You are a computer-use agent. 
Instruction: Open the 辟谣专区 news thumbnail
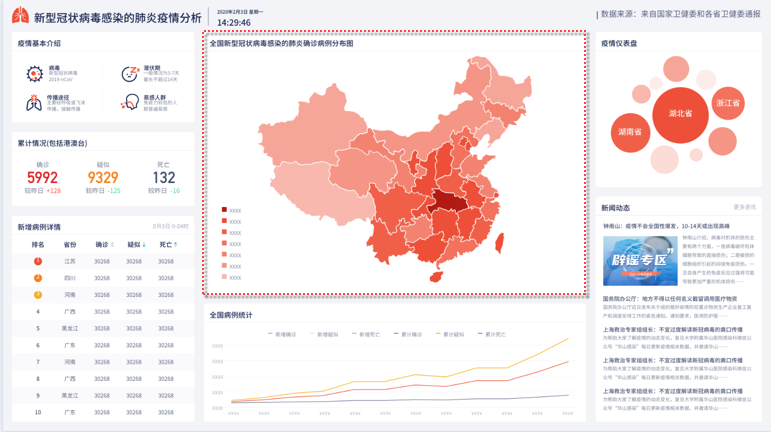[x=640, y=260]
